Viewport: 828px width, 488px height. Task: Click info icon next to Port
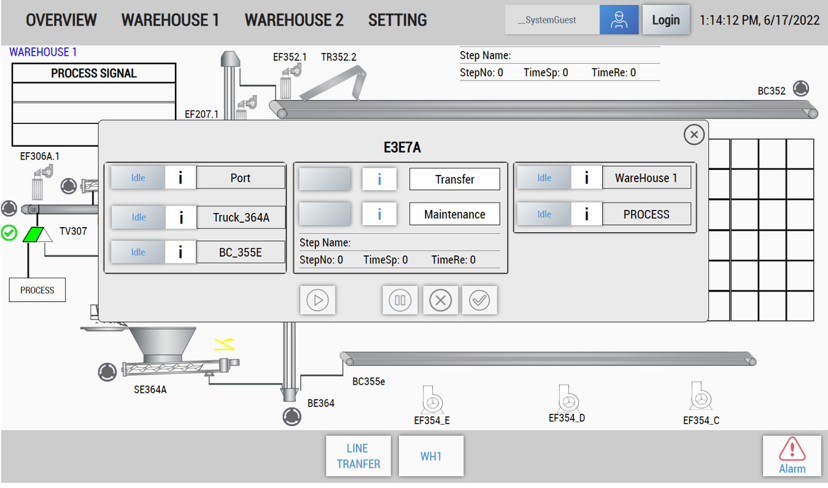pos(181,178)
